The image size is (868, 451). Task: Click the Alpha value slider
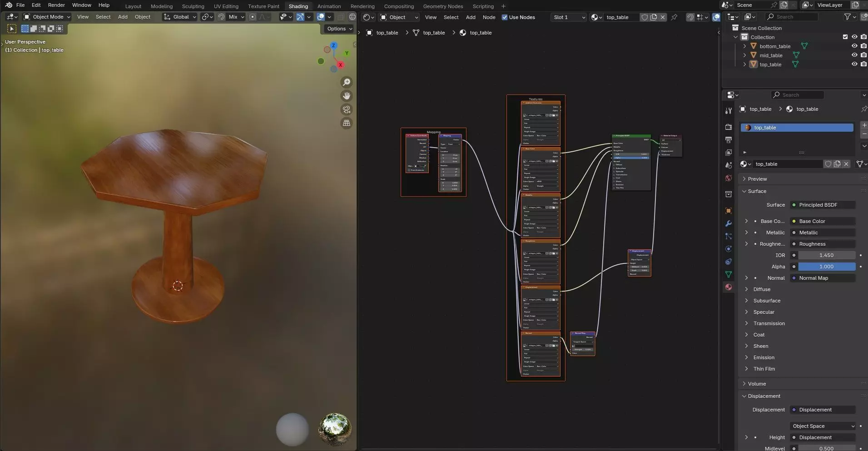(x=827, y=267)
